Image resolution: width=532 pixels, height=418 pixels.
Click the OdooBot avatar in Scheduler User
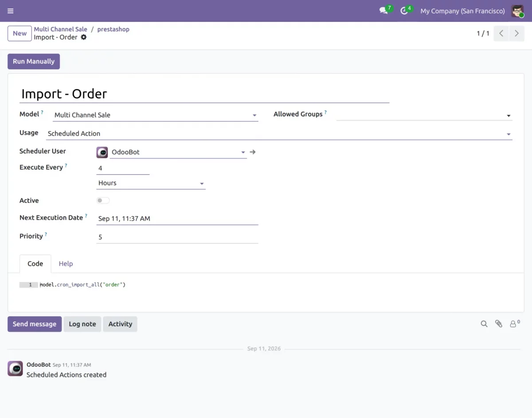(102, 152)
